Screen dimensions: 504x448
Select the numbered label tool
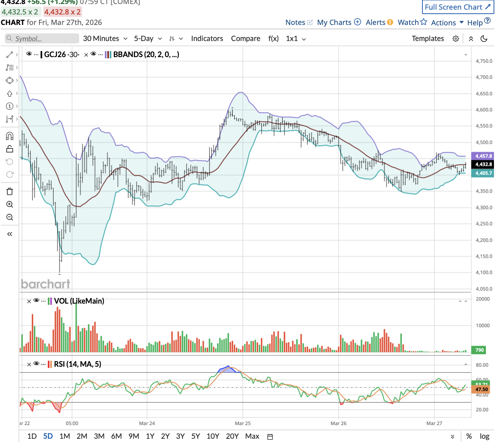[10, 106]
